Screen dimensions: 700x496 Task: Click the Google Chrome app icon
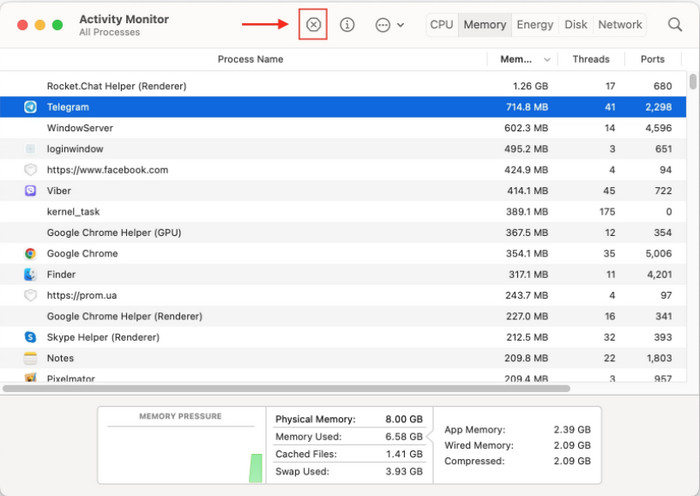(x=30, y=254)
